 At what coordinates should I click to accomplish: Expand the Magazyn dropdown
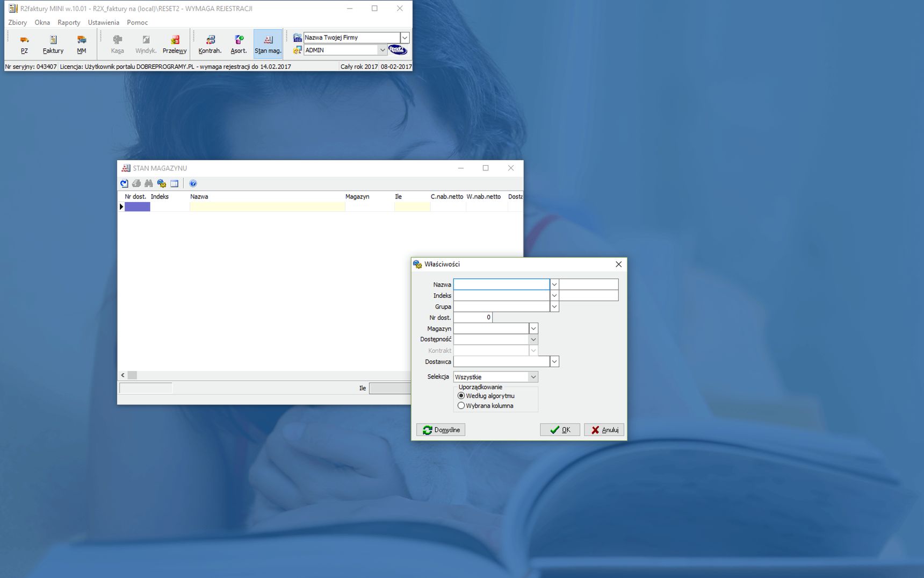[x=533, y=329]
